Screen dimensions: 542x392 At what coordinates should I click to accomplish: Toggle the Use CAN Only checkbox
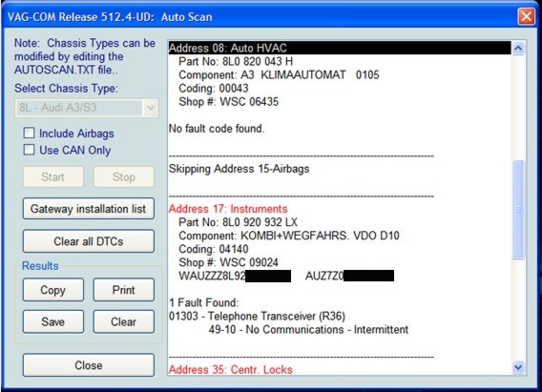click(29, 150)
